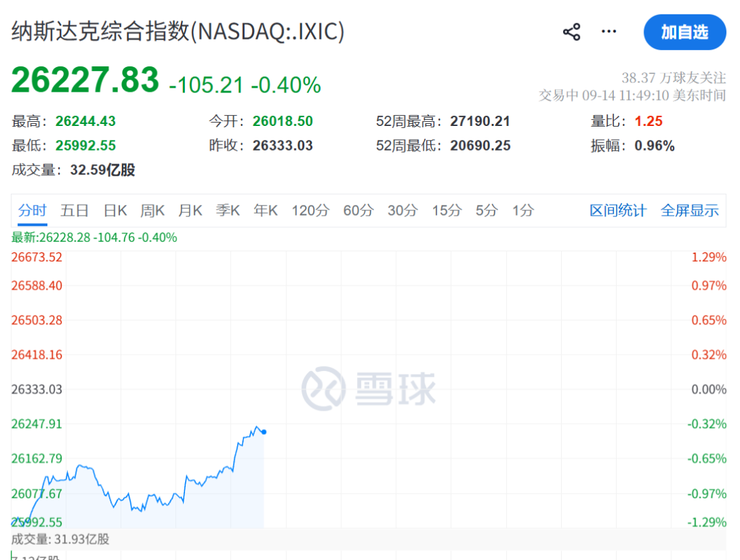740x560 pixels.
Task: Click the current price 26227.83
Action: [x=86, y=79]
